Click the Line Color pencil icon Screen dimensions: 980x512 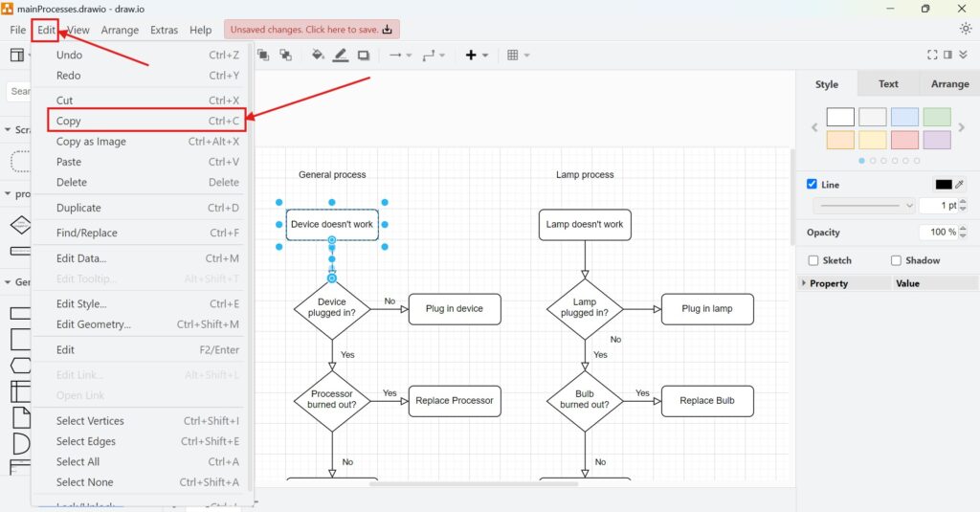click(x=341, y=56)
